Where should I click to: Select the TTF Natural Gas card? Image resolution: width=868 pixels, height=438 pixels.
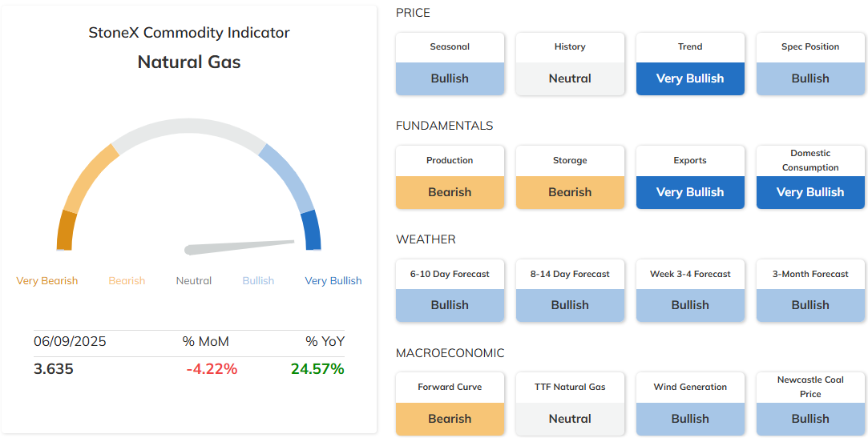(x=570, y=404)
